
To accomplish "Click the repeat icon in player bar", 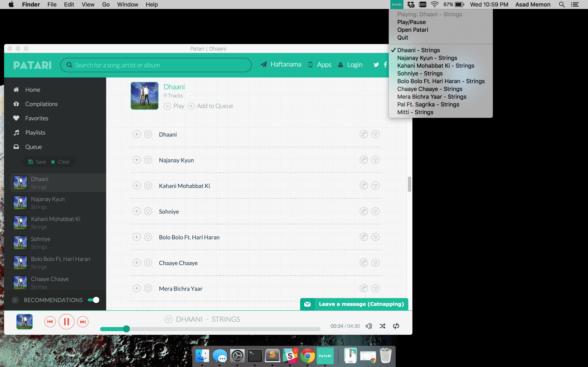I will 396,326.
